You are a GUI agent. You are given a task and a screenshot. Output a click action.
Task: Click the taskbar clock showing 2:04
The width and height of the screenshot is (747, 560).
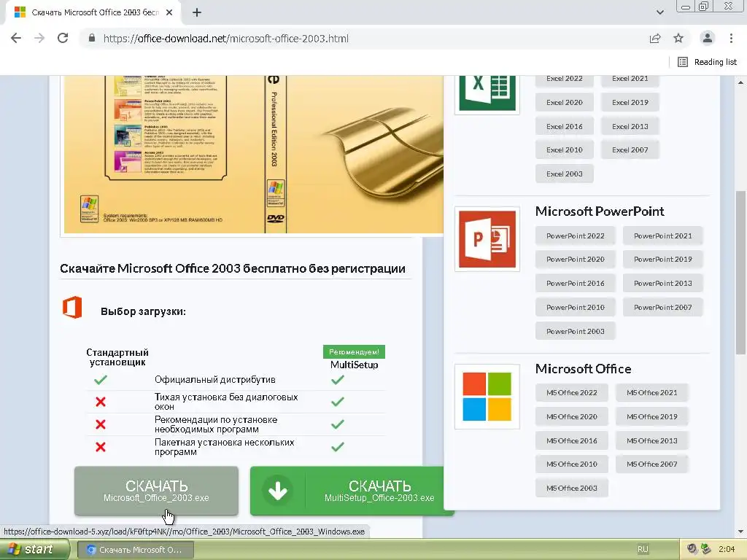(x=727, y=549)
